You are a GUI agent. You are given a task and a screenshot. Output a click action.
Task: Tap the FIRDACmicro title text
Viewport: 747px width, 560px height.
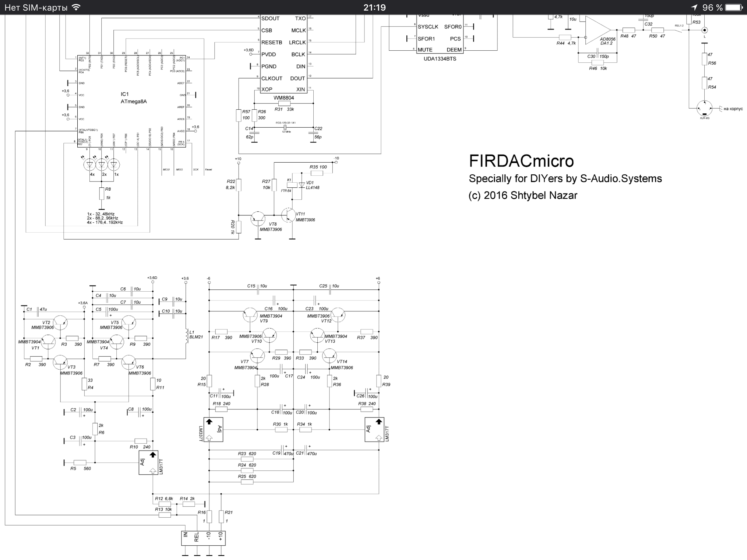coord(521,161)
